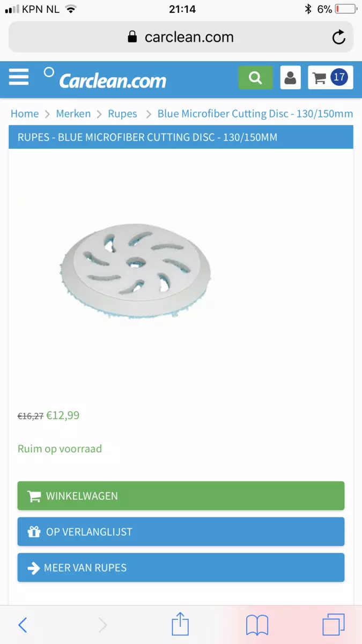The height and width of the screenshot is (644, 362).
Task: Select the Blue Microfiber Cutting Disc breadcrumb
Action: (x=255, y=114)
